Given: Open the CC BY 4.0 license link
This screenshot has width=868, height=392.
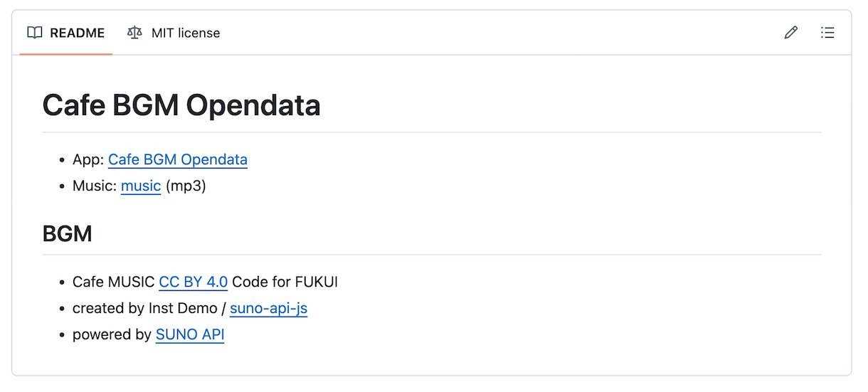Looking at the screenshot, I should point(194,282).
